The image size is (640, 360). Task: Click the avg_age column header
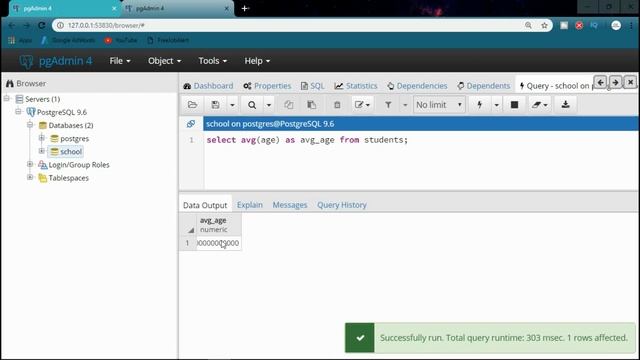click(x=219, y=224)
